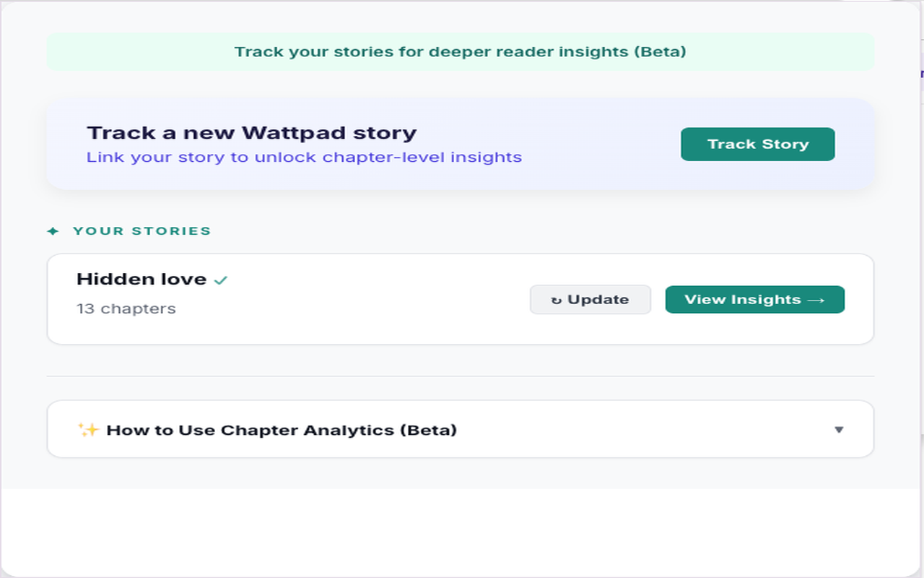924x578 pixels.
Task: Open View Insights for Hidden love
Action: (754, 299)
